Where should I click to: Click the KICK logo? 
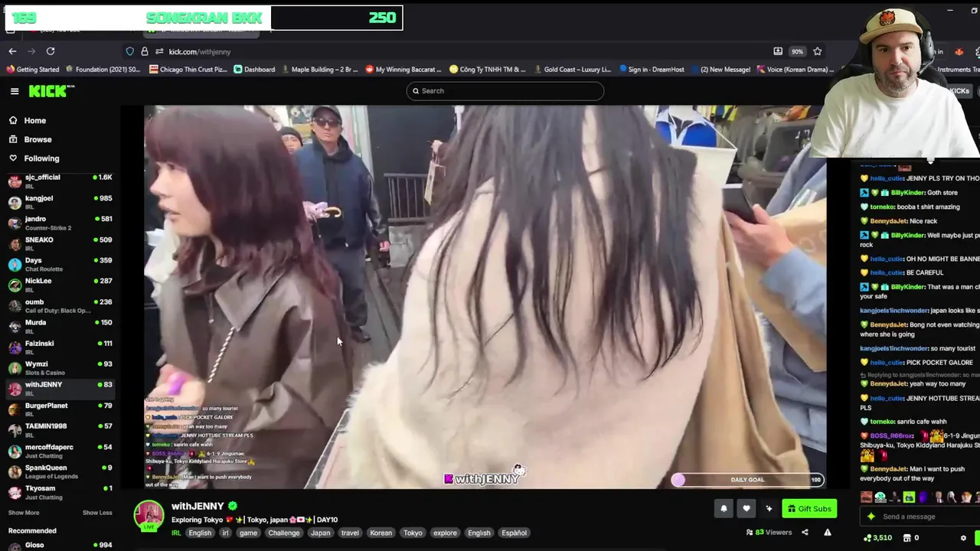coord(51,91)
